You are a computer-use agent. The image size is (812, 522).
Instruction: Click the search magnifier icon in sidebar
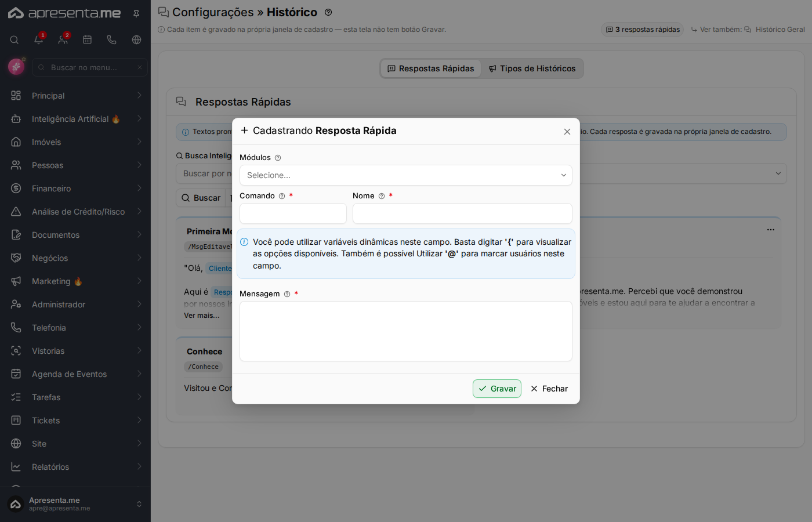14,40
